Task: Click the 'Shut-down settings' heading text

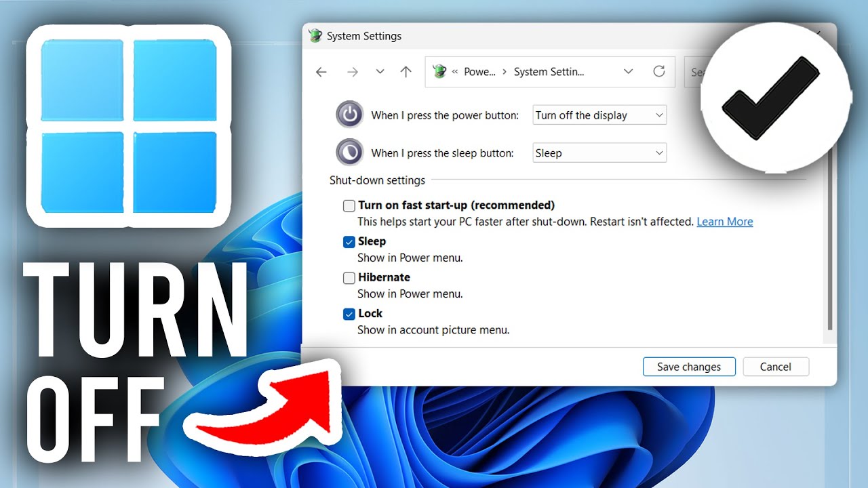Action: pyautogui.click(x=377, y=180)
